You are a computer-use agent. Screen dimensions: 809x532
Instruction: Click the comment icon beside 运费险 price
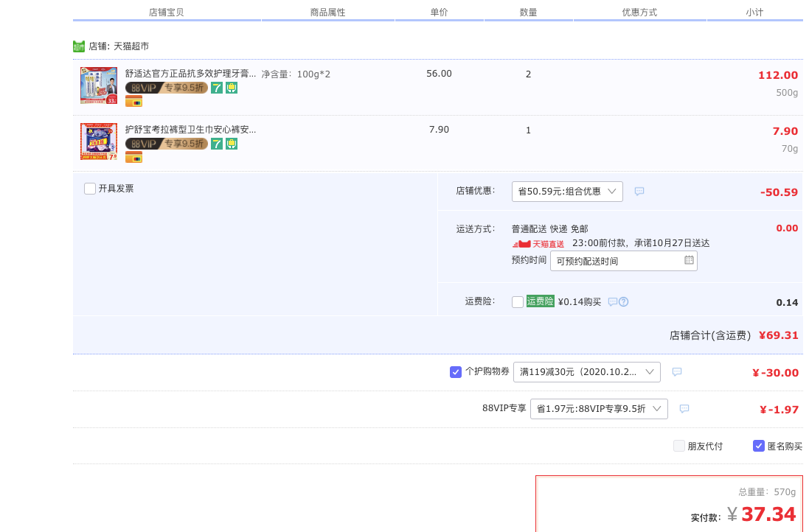612,302
